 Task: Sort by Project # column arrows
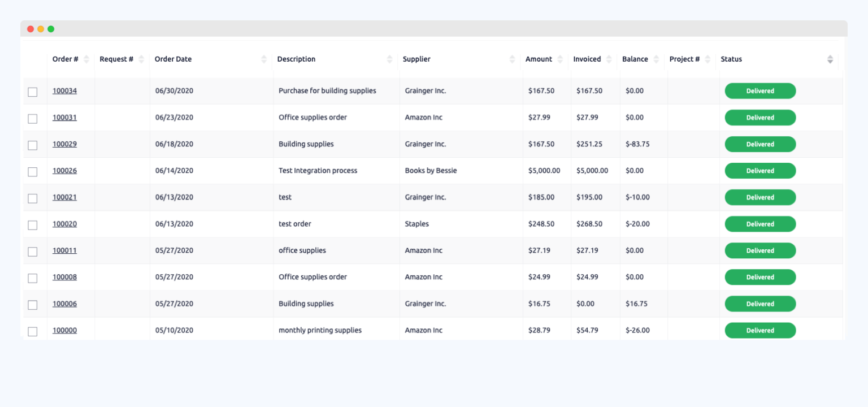pos(708,59)
